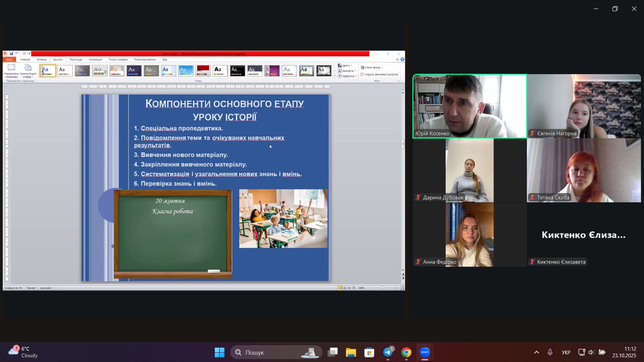Toggle the Hide background graphics checkbox
Viewport: 644px width, 362px height.
(x=362, y=74)
